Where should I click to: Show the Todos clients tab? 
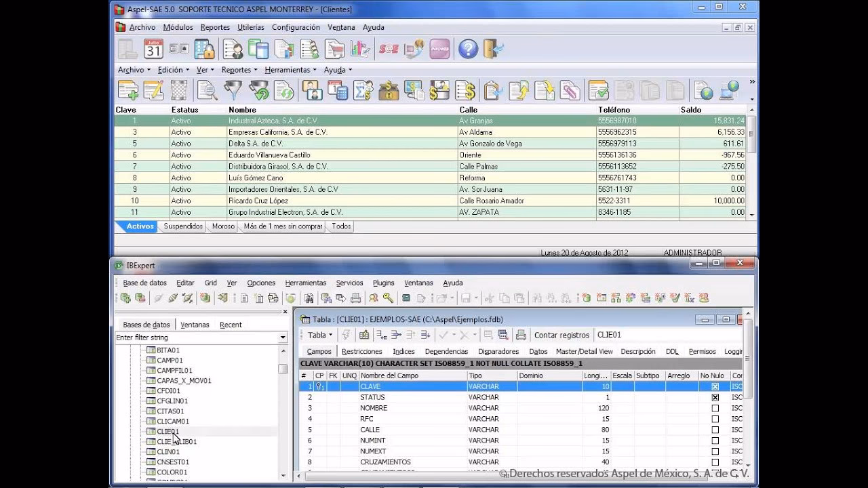pos(341,226)
